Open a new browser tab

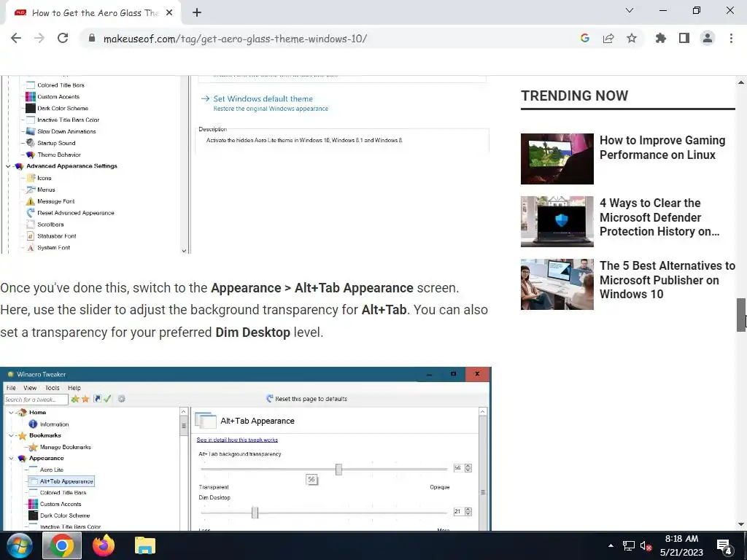pyautogui.click(x=197, y=13)
